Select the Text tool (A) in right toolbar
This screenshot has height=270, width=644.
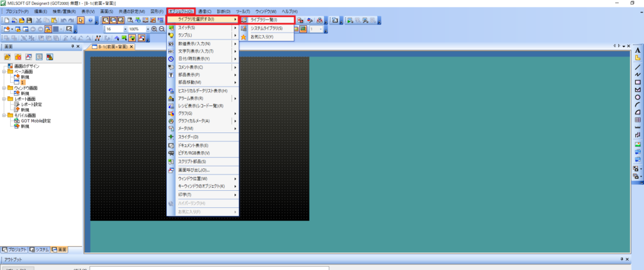coord(638,50)
